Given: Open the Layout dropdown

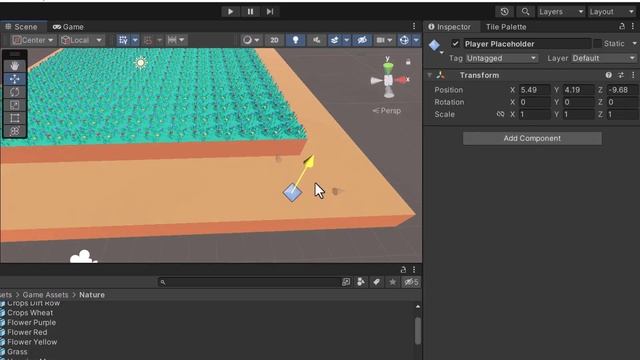Looking at the screenshot, I should click(x=612, y=12).
